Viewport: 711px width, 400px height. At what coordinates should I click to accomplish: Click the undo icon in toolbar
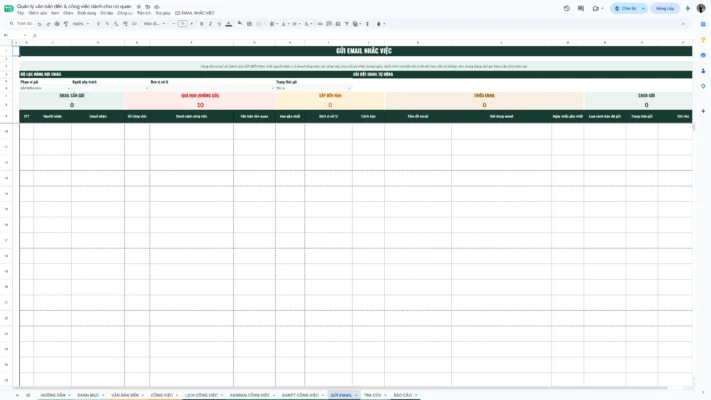tap(39, 24)
